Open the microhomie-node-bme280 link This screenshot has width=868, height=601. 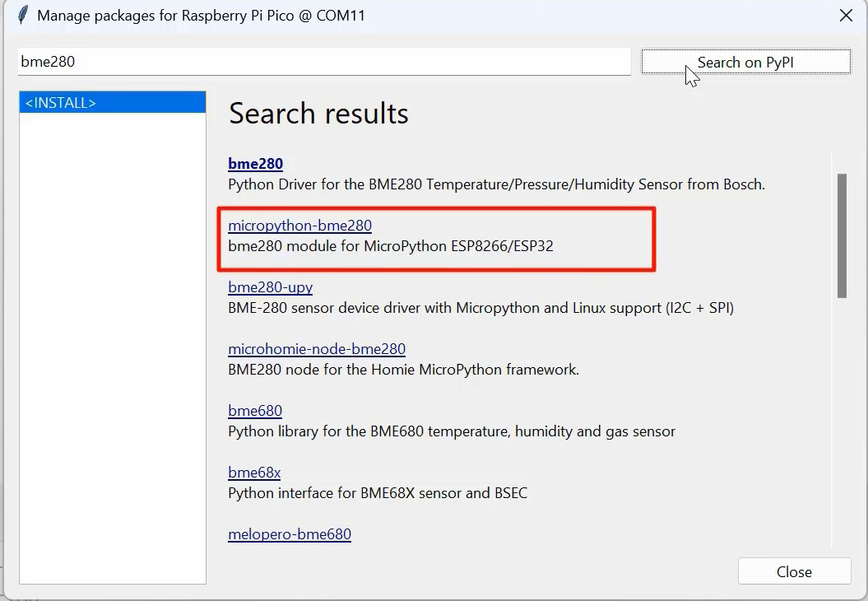click(x=317, y=349)
